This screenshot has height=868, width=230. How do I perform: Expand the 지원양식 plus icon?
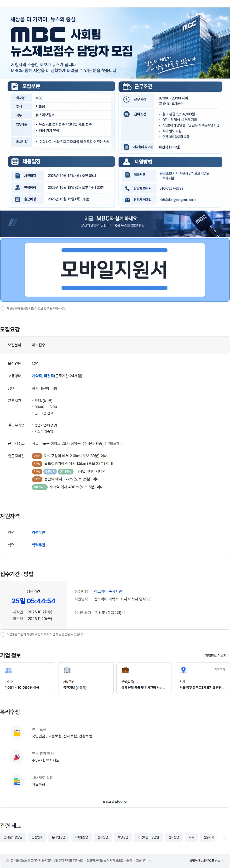149,599
